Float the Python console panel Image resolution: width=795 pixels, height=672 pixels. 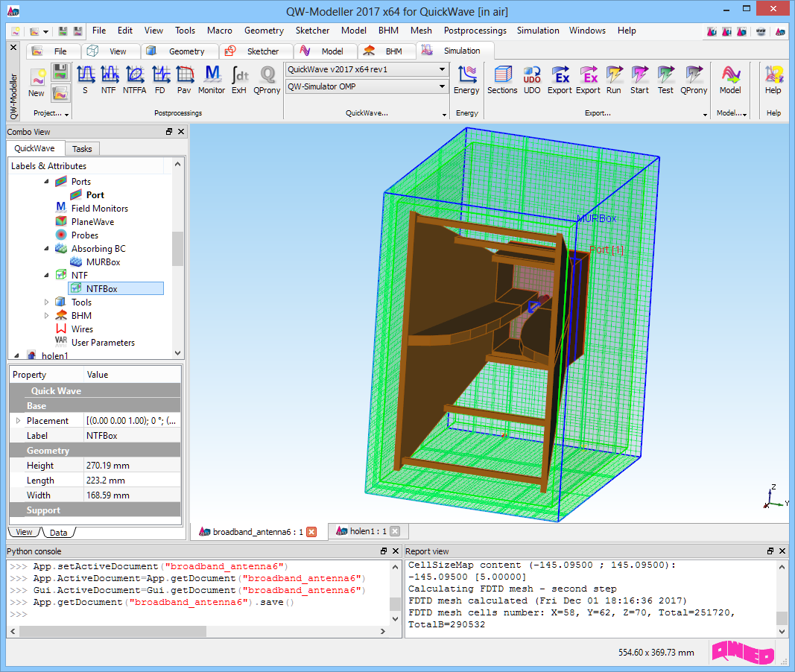point(384,551)
